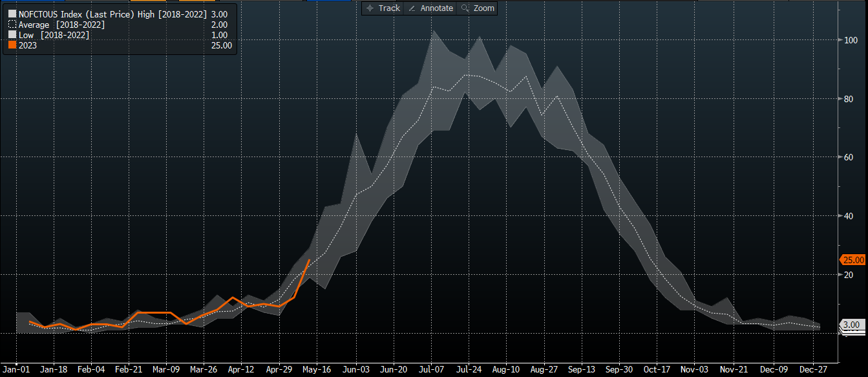
Task: Click the last point of the orange 2023 line
Action: tap(310, 260)
